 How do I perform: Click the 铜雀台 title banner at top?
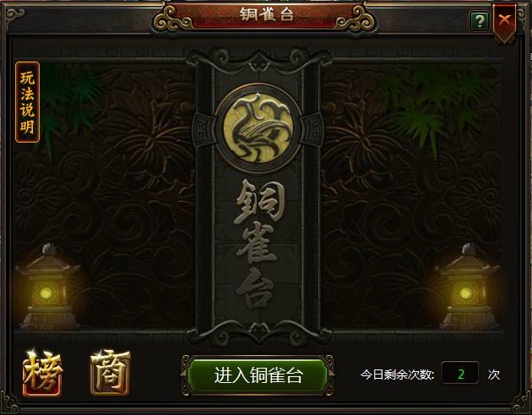click(x=266, y=14)
